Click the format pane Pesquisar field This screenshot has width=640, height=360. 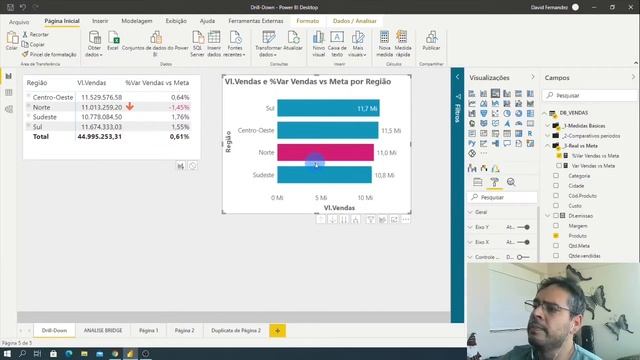click(x=502, y=197)
